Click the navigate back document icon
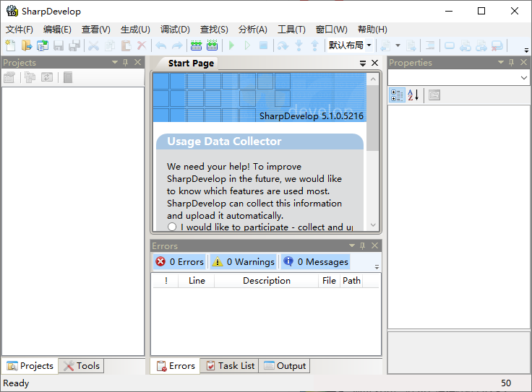The image size is (532, 392). [385, 45]
